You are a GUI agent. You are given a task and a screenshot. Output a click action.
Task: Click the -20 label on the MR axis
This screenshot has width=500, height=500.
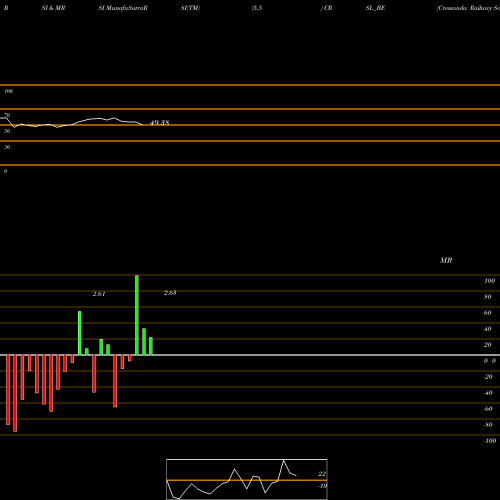click(x=488, y=377)
